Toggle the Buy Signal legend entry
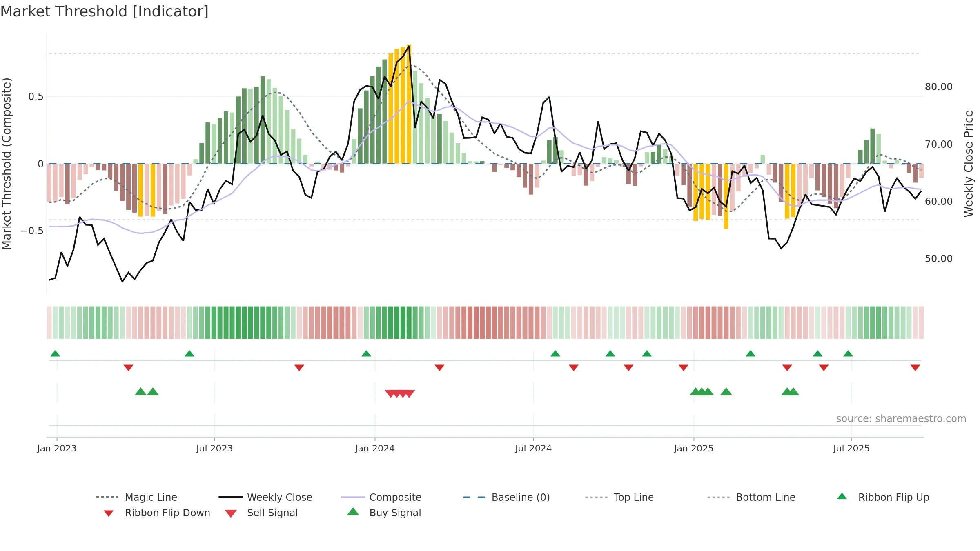The image size is (980, 551). pos(384,513)
